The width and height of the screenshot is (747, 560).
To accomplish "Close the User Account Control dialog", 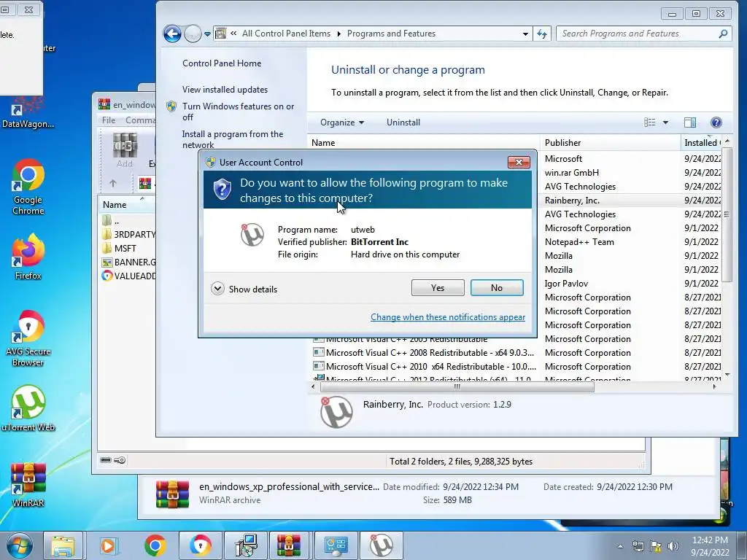I will click(x=519, y=163).
